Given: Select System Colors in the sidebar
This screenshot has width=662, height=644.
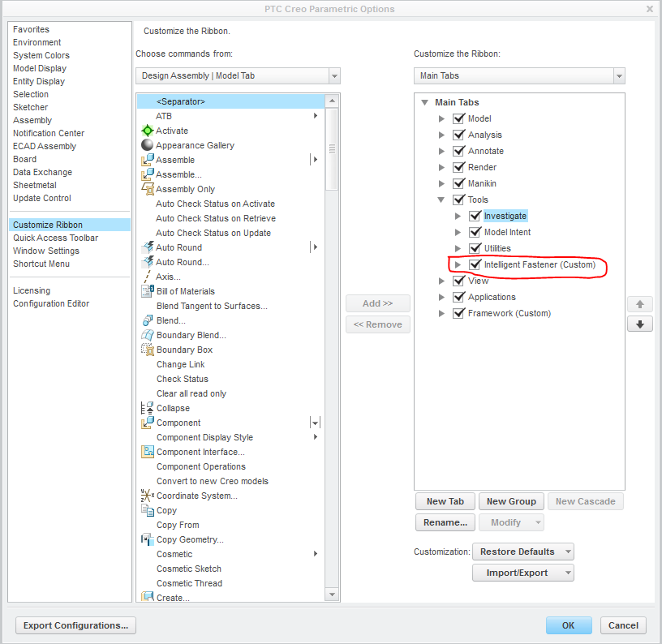Looking at the screenshot, I should tap(41, 55).
